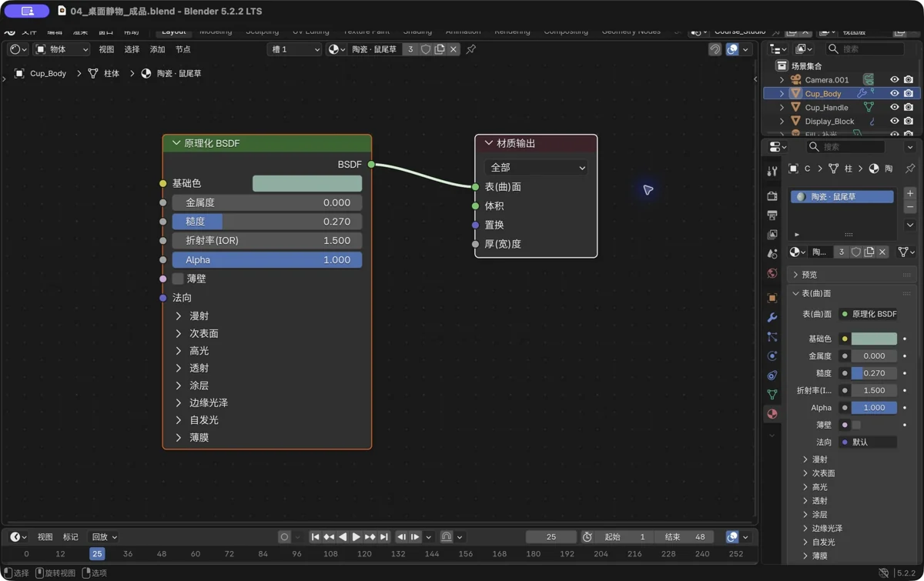
Task: Open 标记 menu in timeline
Action: pyautogui.click(x=71, y=537)
